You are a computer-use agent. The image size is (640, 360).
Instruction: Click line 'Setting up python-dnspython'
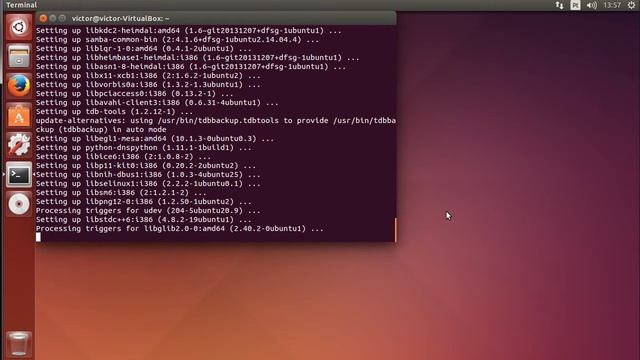pos(143,147)
